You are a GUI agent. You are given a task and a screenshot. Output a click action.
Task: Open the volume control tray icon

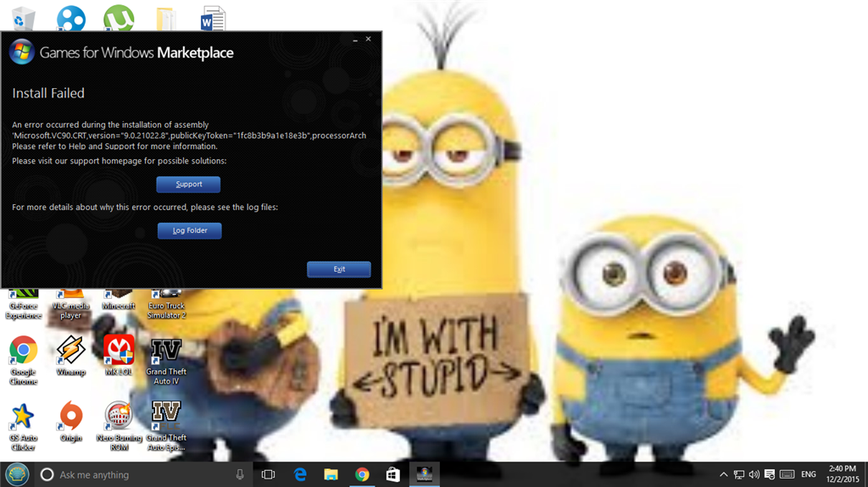(754, 475)
